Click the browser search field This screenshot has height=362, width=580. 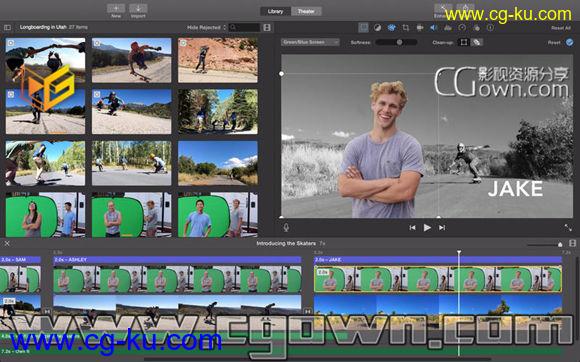tap(245, 27)
